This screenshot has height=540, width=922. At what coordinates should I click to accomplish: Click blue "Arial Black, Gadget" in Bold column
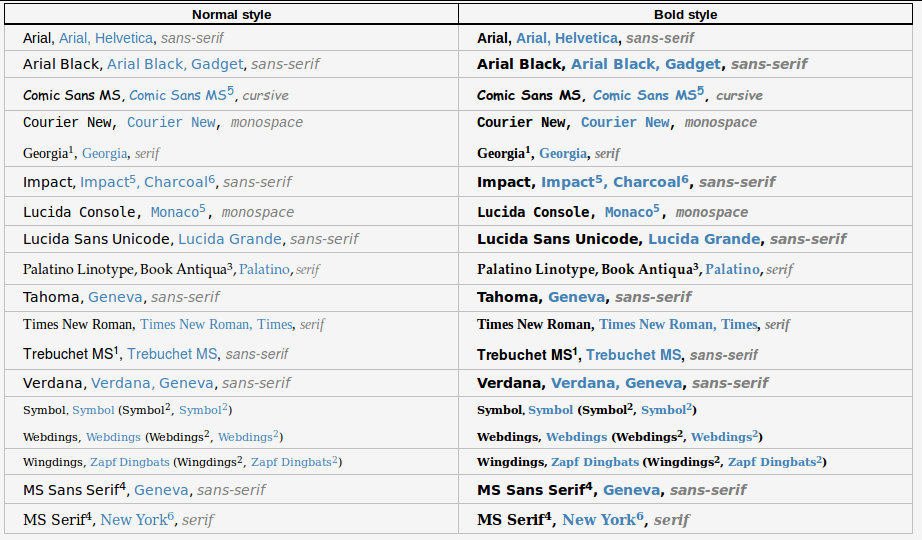point(646,64)
